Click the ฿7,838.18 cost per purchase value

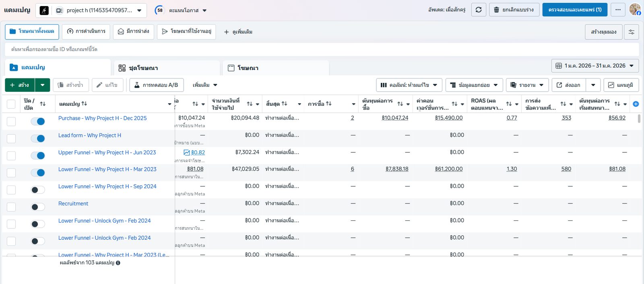point(397,169)
